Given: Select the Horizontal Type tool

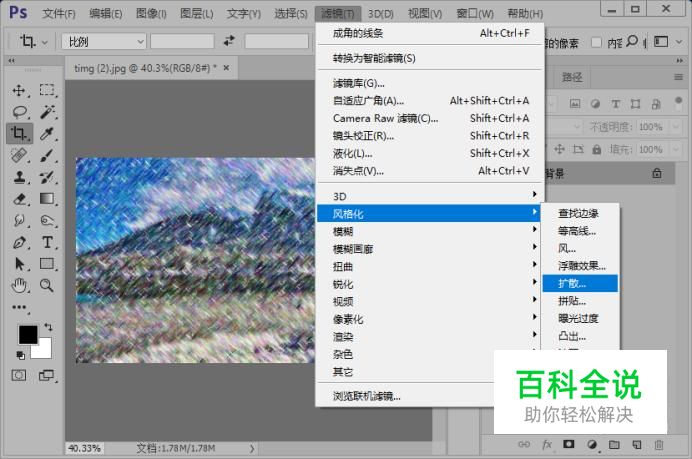Looking at the screenshot, I should pos(47,242).
